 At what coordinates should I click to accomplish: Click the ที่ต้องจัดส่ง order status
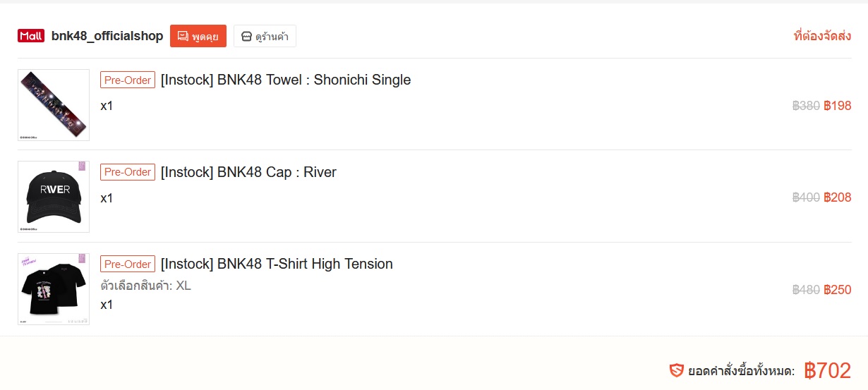[x=822, y=36]
